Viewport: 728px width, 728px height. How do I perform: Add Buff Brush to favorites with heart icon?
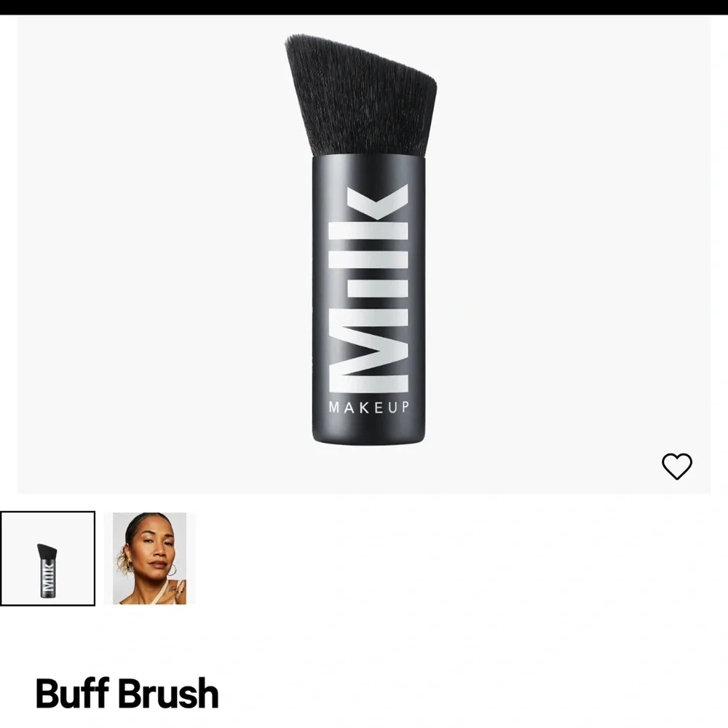[676, 466]
